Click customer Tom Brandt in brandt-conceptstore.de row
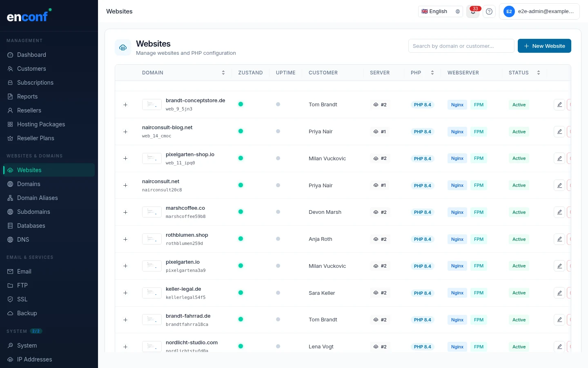Screen dimensions: 588x368 coord(323,105)
